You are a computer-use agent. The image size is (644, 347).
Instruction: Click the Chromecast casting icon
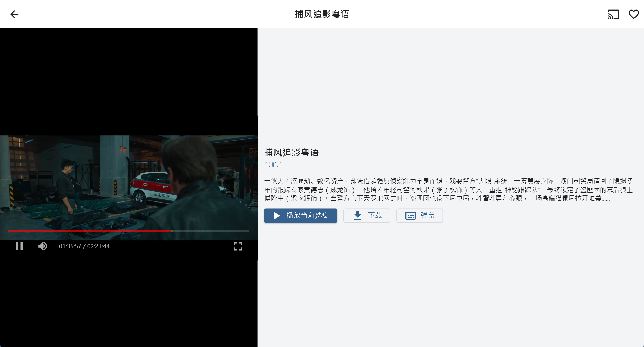[x=613, y=14]
